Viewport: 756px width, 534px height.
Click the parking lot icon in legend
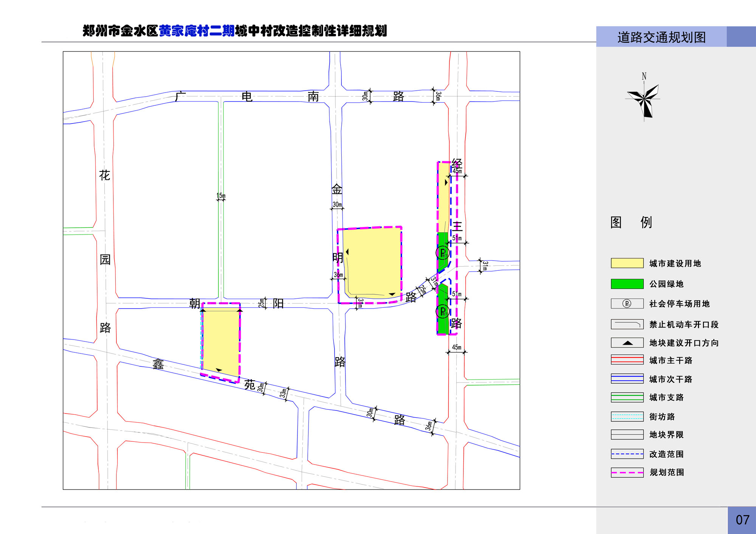[627, 304]
